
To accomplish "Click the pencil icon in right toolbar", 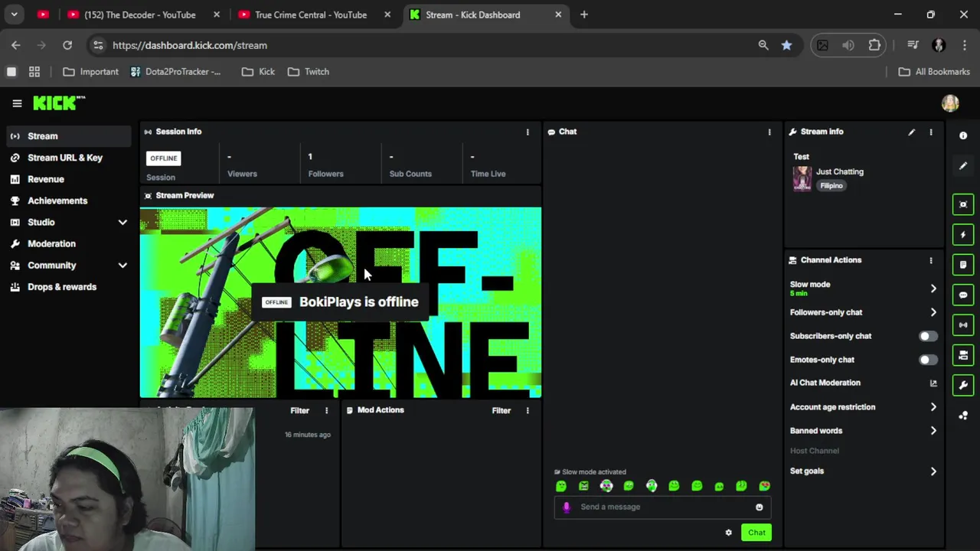I will point(963,166).
